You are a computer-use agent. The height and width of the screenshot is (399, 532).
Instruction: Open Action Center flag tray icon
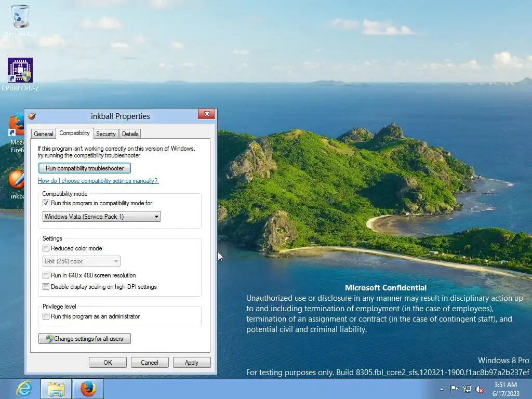[x=454, y=389]
